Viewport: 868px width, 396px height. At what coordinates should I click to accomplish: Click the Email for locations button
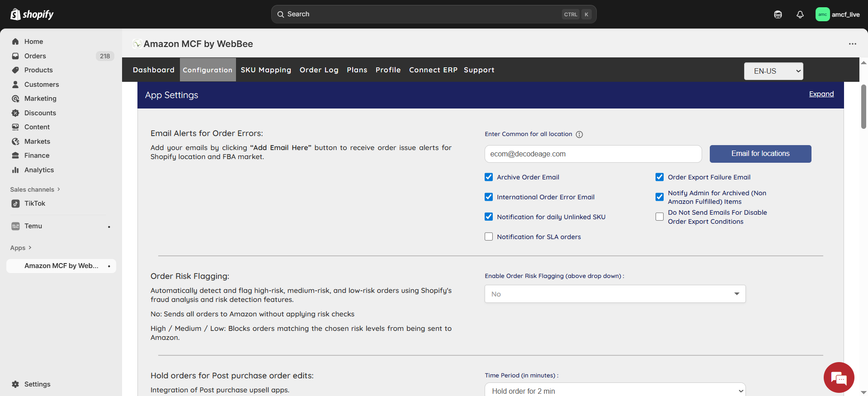[x=760, y=154]
